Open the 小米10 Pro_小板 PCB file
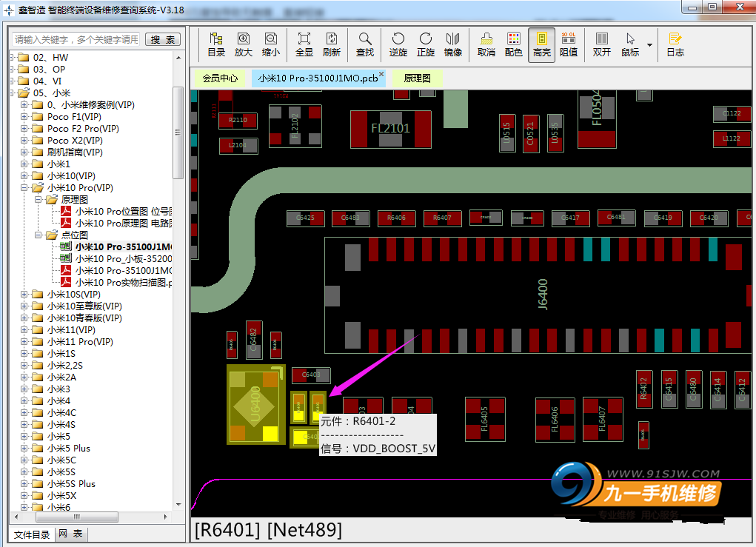 tap(124, 259)
